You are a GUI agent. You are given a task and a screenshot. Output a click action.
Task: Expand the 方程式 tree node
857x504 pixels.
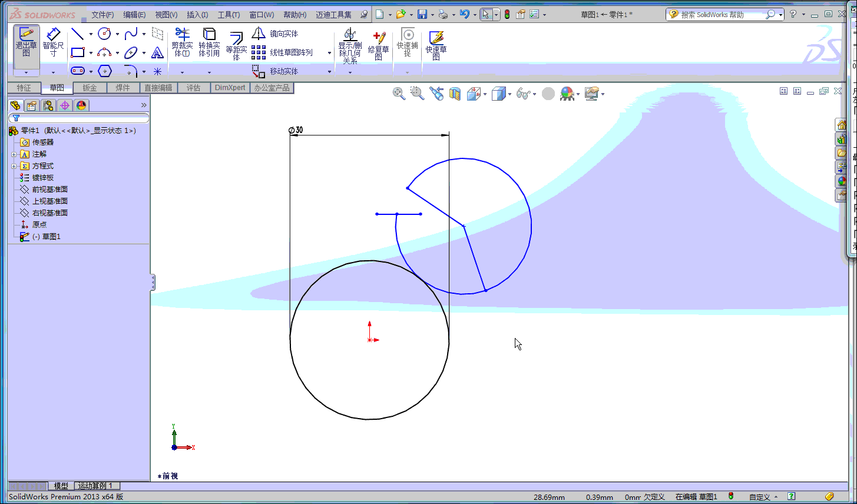point(14,166)
